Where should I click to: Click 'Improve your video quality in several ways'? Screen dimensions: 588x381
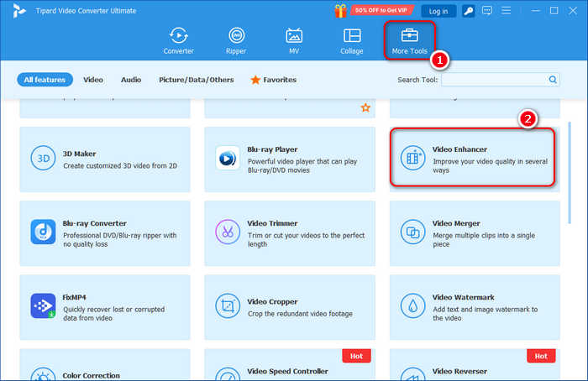point(490,165)
